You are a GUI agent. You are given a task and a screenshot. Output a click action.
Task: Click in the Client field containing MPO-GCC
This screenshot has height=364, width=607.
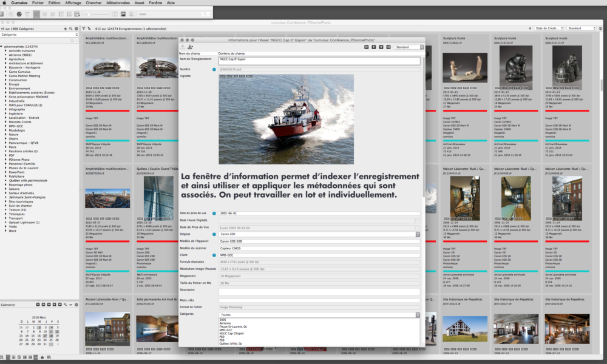319,255
